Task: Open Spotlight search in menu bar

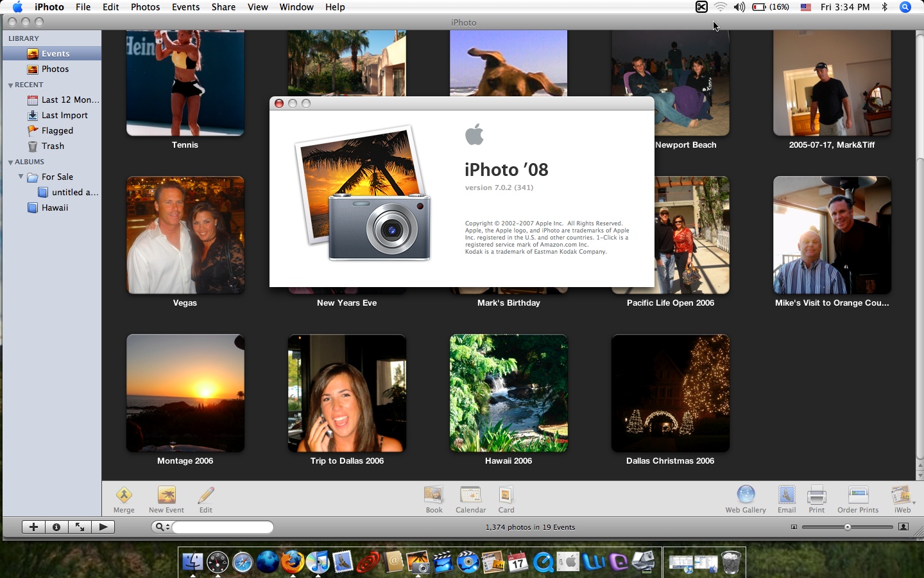Action: (x=905, y=7)
